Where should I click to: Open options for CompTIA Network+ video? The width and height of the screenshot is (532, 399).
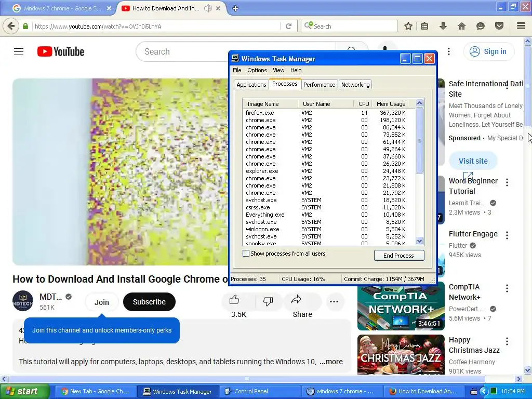[x=507, y=288]
